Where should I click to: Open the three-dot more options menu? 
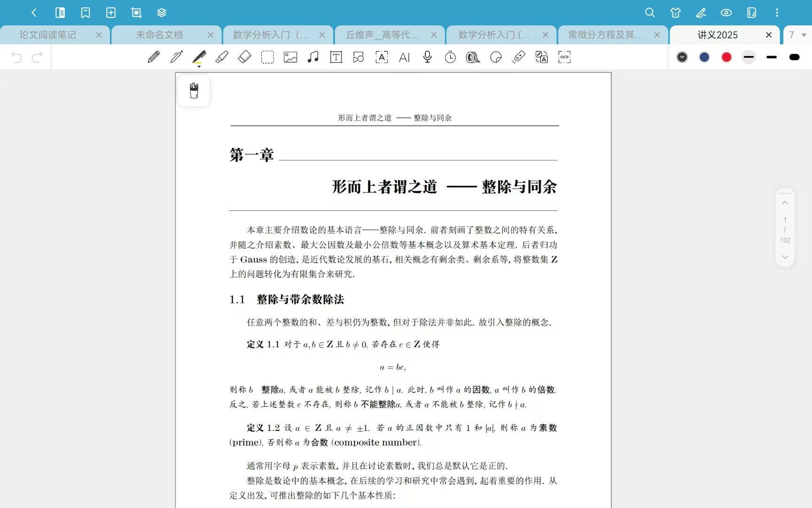777,13
